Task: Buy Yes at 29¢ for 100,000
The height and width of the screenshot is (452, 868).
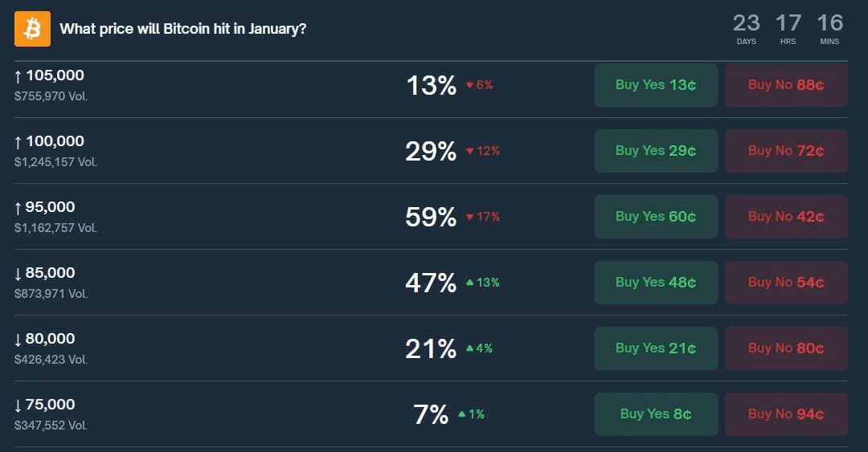Action: pyautogui.click(x=656, y=151)
